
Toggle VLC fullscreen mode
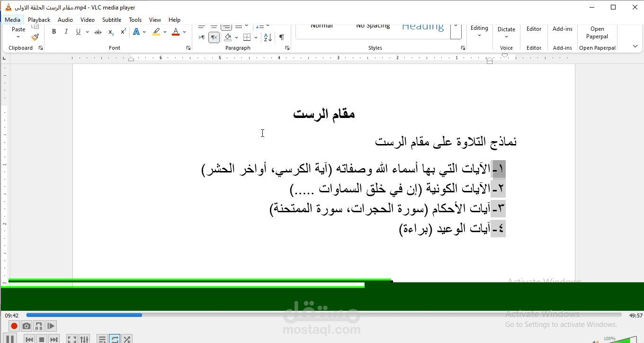pyautogui.click(x=72, y=339)
